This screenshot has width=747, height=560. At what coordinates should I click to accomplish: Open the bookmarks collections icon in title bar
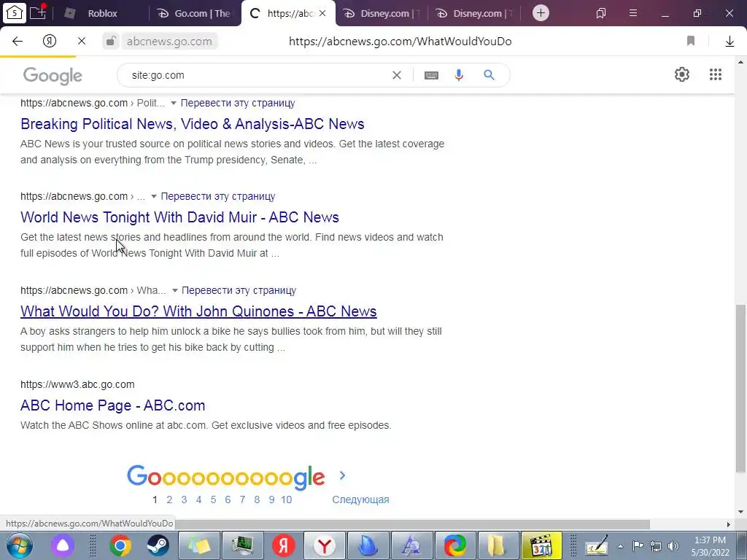(x=601, y=13)
